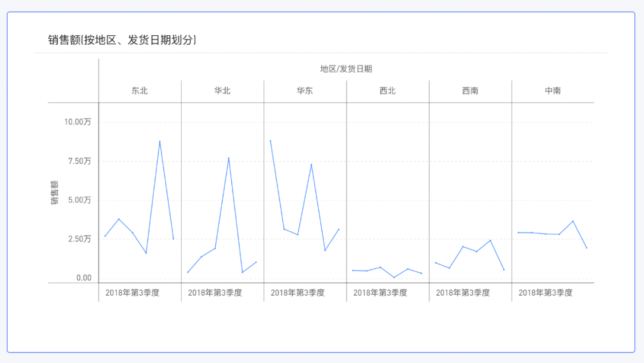The height and width of the screenshot is (363, 644).
Task: Choose the 华东 region column header
Action: click(x=305, y=91)
